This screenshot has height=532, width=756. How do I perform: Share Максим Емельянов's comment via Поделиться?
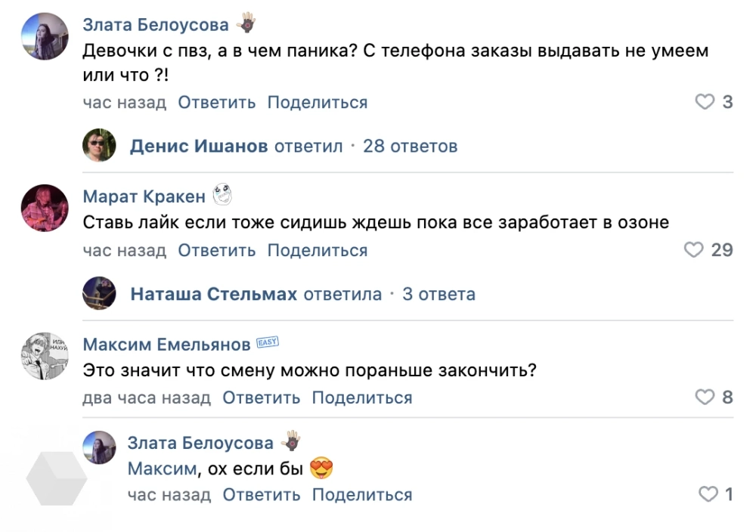362,397
